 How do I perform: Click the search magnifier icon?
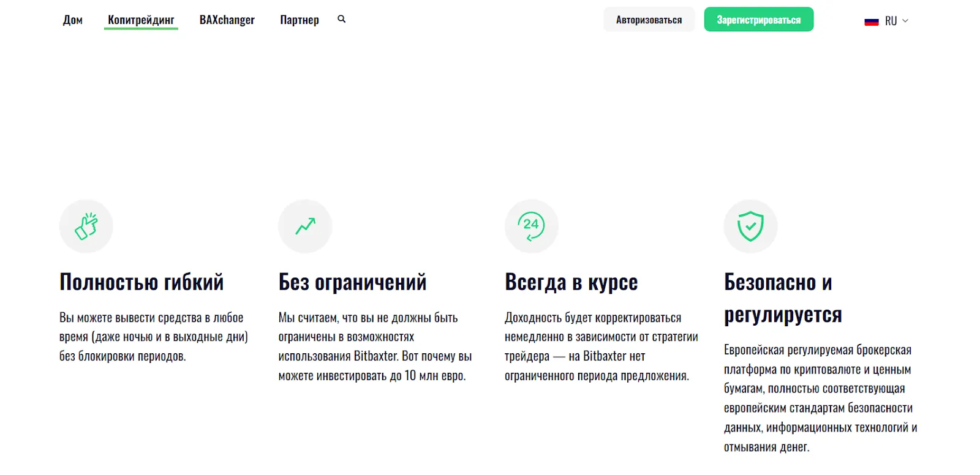[x=342, y=19]
